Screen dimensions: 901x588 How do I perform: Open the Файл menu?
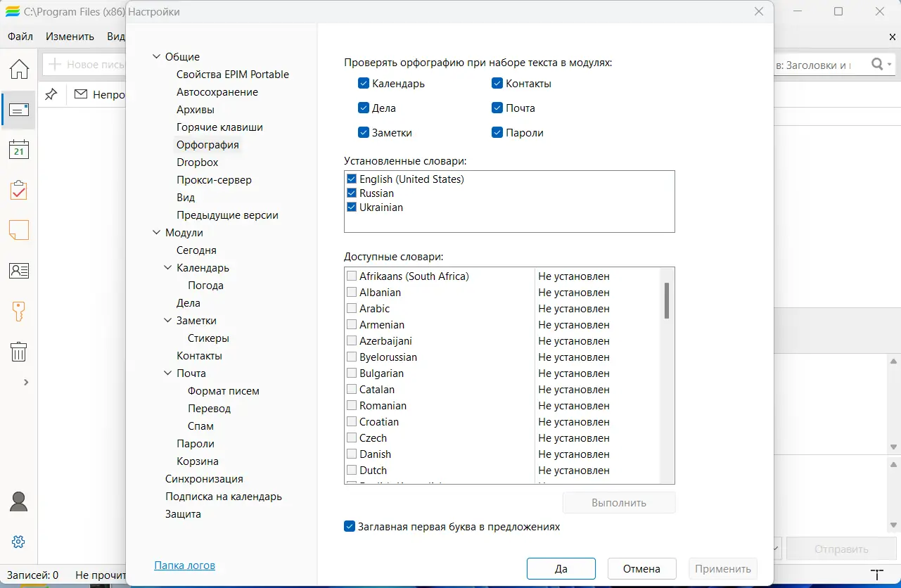[20, 37]
